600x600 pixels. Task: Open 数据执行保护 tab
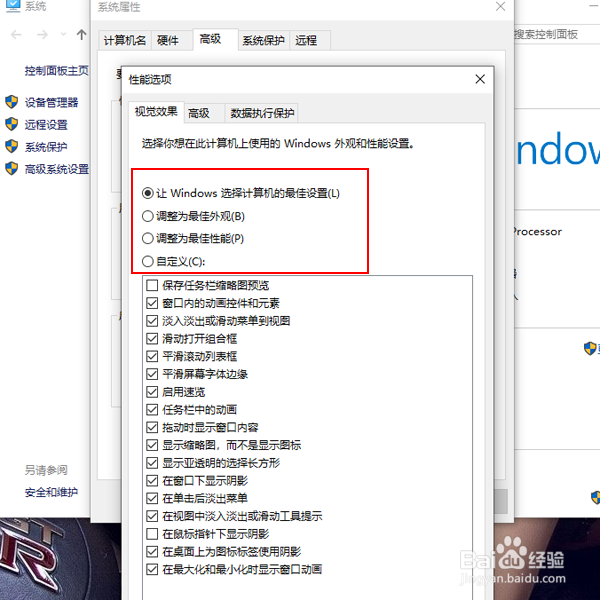click(262, 113)
